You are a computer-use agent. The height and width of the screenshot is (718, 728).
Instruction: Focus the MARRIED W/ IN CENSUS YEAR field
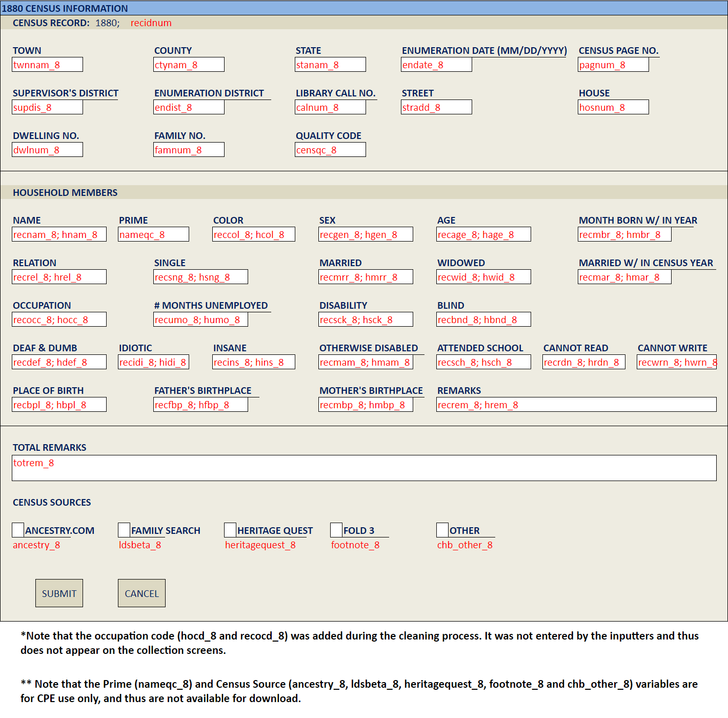click(624, 277)
